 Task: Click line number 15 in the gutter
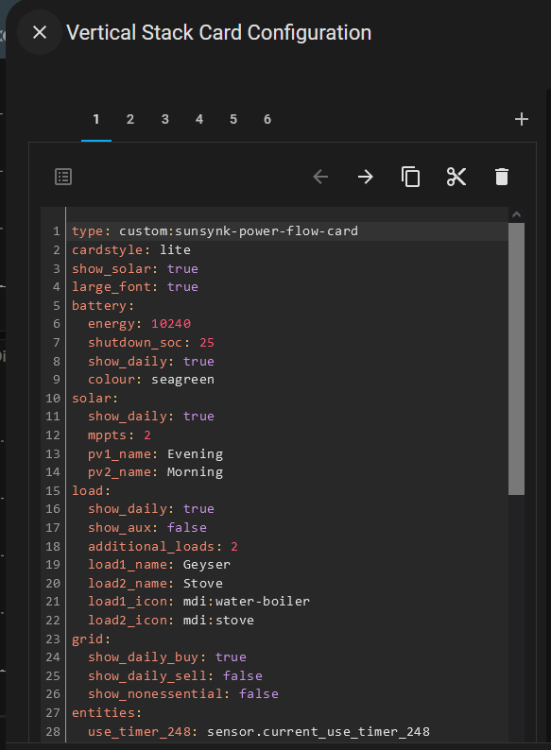click(x=53, y=491)
